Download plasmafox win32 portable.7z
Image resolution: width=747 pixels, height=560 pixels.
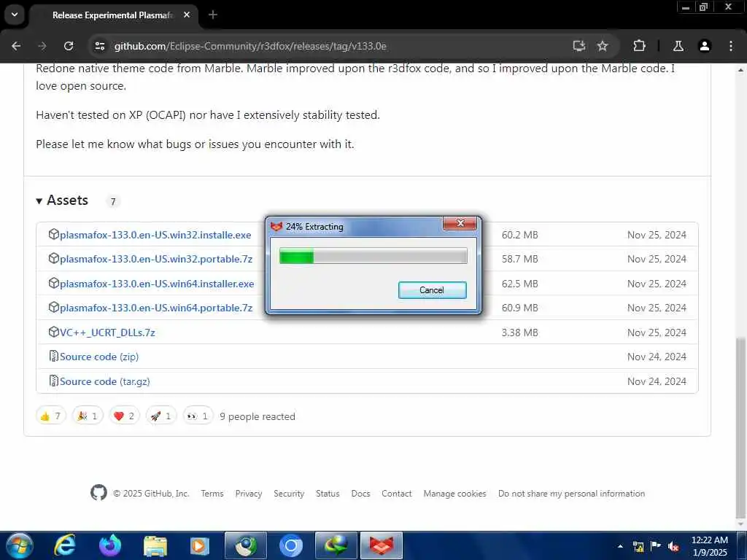click(156, 259)
